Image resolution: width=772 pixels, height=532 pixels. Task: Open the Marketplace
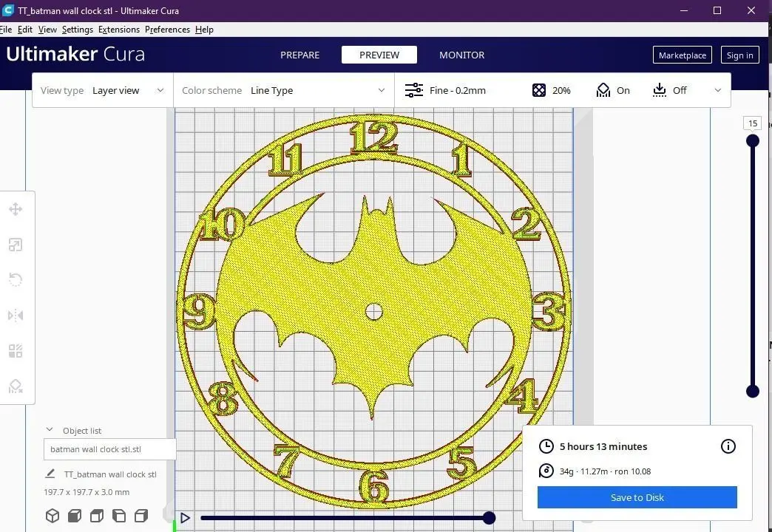tap(683, 55)
